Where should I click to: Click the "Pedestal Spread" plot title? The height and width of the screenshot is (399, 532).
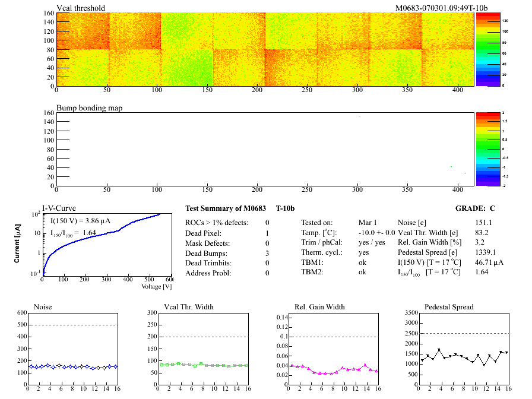[449, 307]
